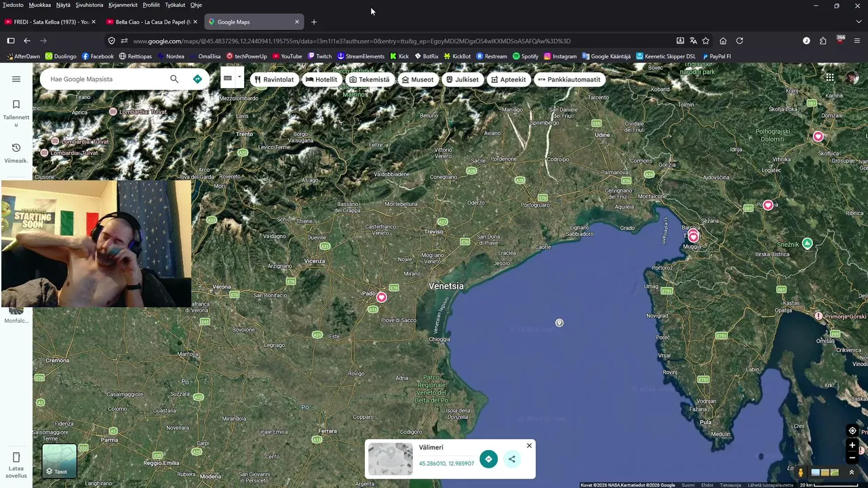The height and width of the screenshot is (488, 868).
Task: Close the Google Maps tab
Action: pos(296,22)
